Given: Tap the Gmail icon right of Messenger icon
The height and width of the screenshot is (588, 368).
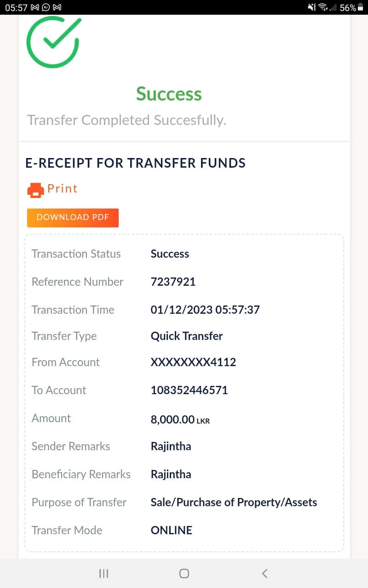Looking at the screenshot, I should tap(57, 8).
